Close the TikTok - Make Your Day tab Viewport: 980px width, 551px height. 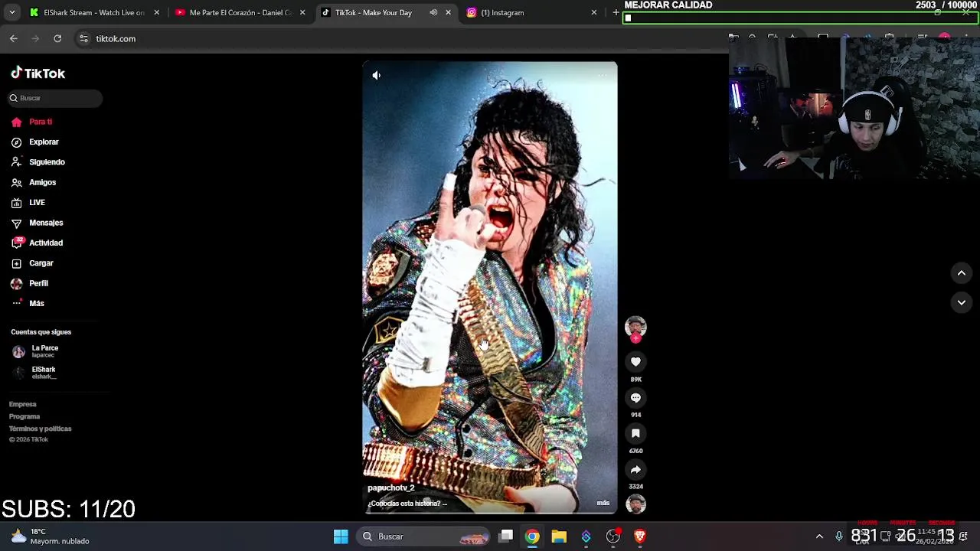(448, 12)
